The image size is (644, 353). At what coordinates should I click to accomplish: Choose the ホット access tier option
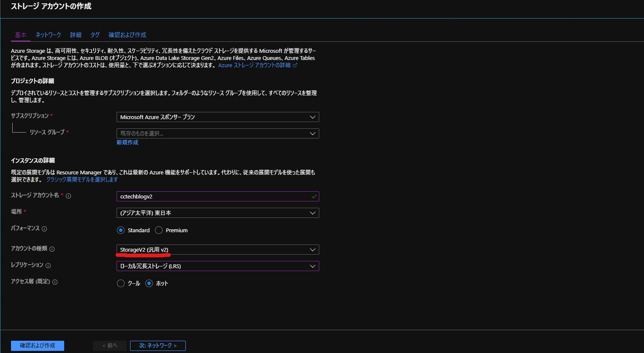(x=149, y=283)
